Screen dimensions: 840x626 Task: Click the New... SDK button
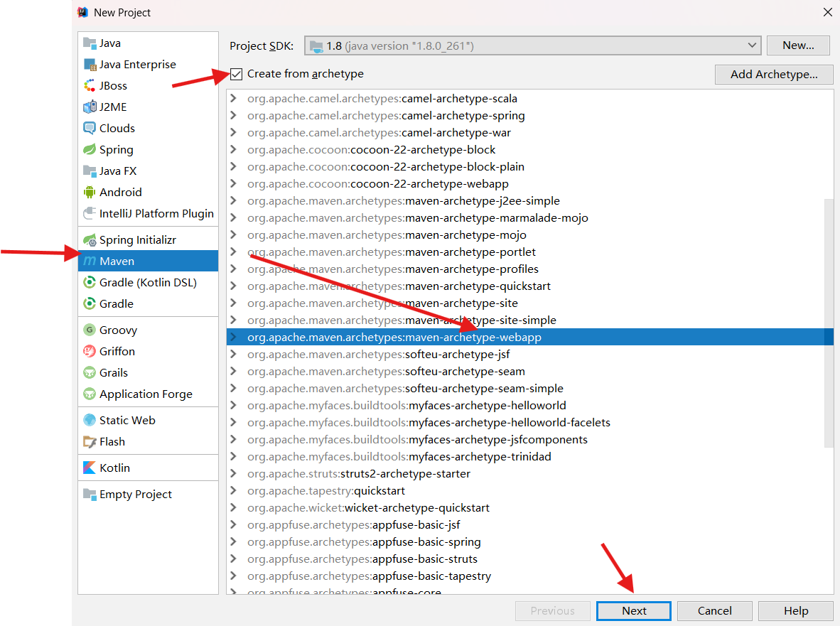tap(798, 45)
